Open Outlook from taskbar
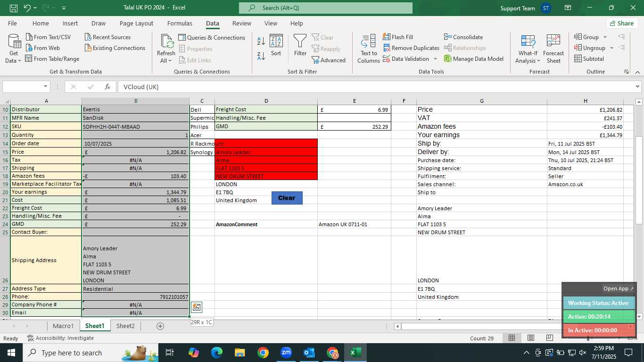644x362 pixels. pos(309,353)
